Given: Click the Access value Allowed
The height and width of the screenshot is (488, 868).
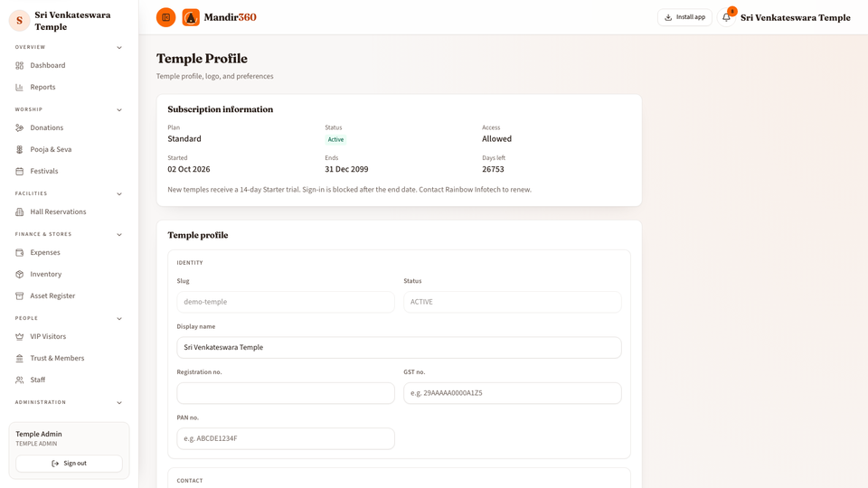Looking at the screenshot, I should pyautogui.click(x=497, y=139).
